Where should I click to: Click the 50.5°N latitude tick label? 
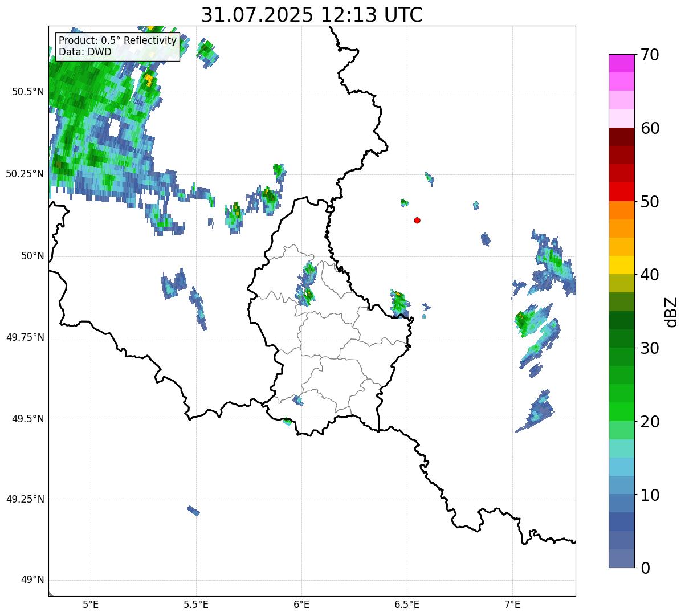pyautogui.click(x=28, y=92)
